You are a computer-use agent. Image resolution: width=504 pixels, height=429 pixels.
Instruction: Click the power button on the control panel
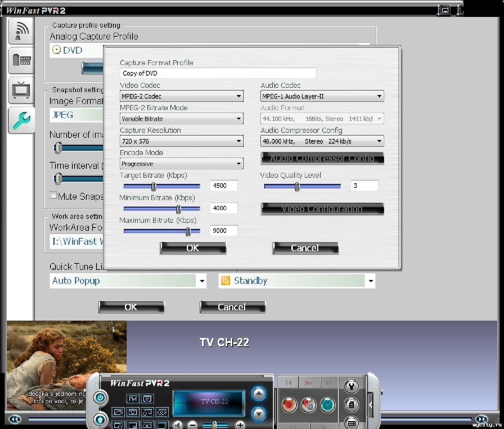coord(100,398)
